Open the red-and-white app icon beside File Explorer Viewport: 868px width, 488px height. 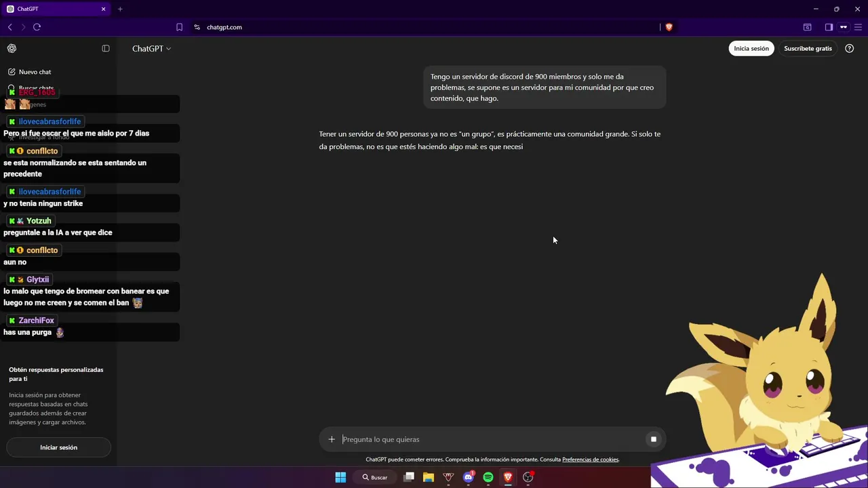pyautogui.click(x=448, y=477)
